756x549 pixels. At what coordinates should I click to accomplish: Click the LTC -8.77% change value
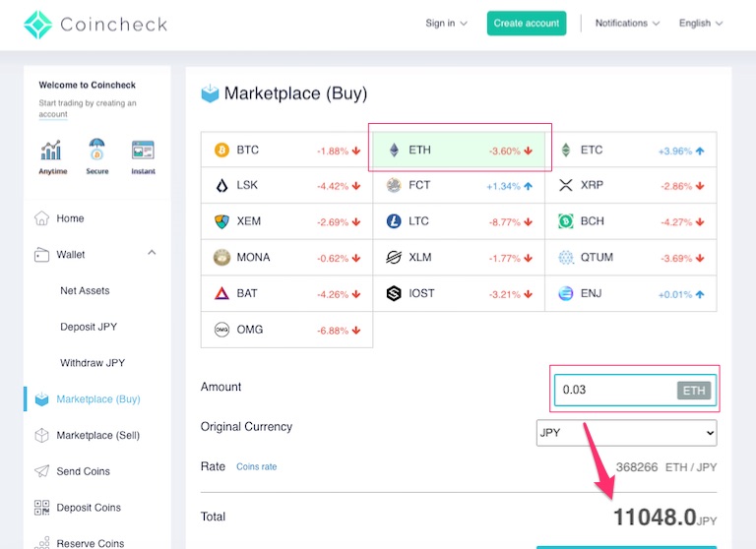tap(504, 222)
